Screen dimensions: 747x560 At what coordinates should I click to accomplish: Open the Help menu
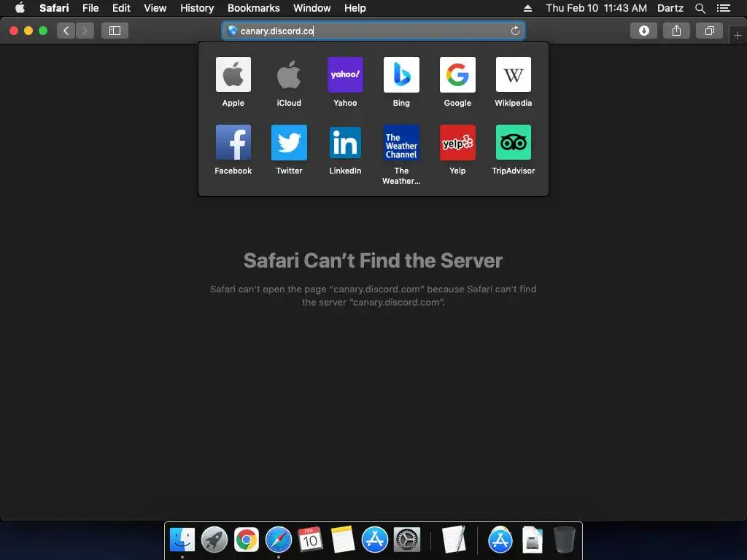tap(355, 8)
